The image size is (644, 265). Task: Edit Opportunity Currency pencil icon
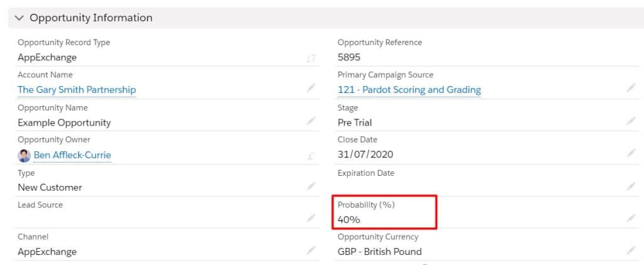631,251
